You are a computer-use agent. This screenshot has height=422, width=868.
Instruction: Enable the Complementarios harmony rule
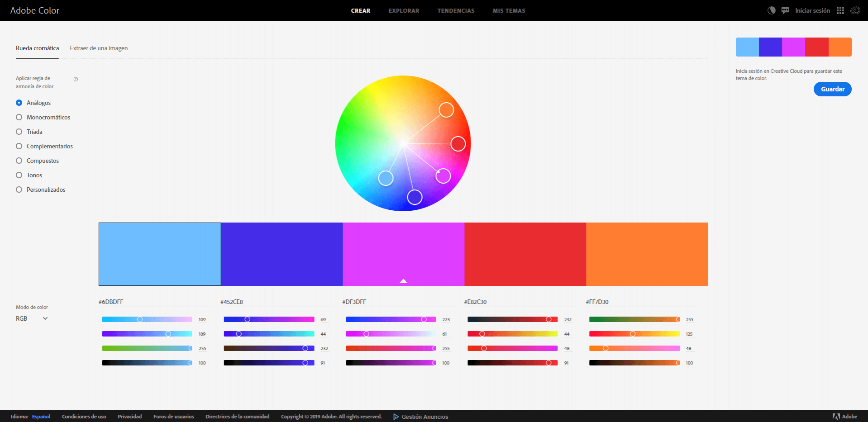[19, 146]
